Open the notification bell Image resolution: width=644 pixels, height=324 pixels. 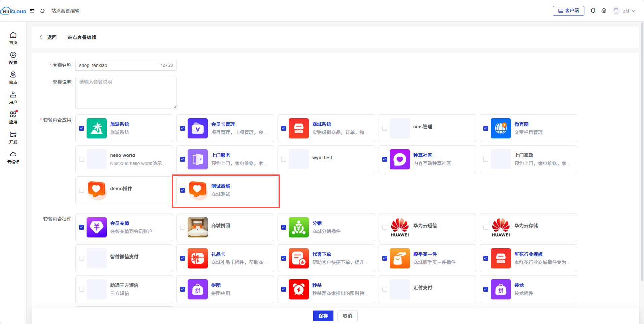coord(593,10)
